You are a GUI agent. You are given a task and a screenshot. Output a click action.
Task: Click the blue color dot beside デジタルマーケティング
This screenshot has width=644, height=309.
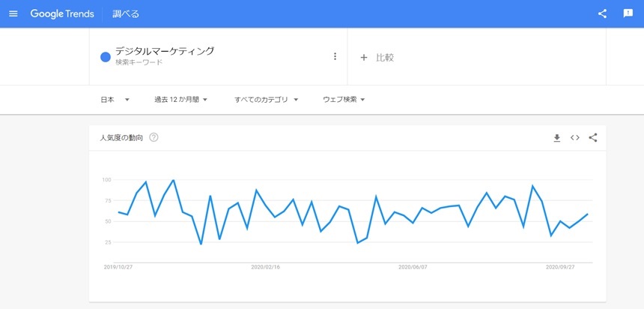[106, 56]
